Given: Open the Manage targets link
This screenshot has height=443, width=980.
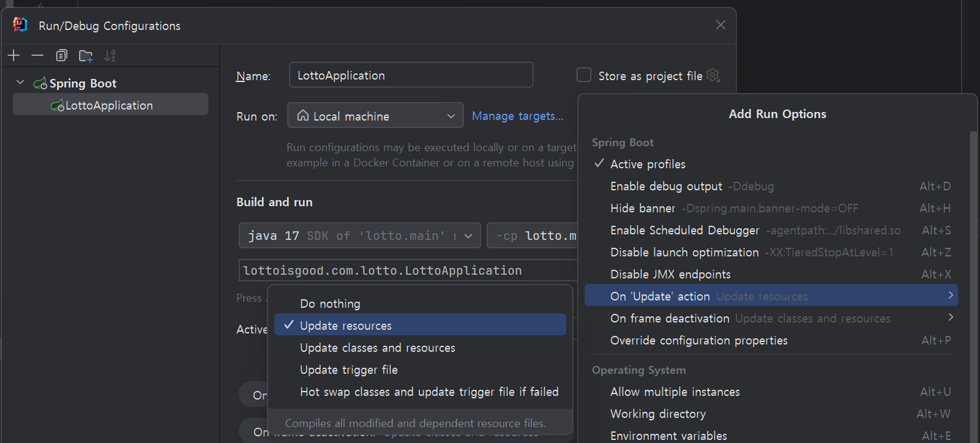Looking at the screenshot, I should tap(517, 116).
